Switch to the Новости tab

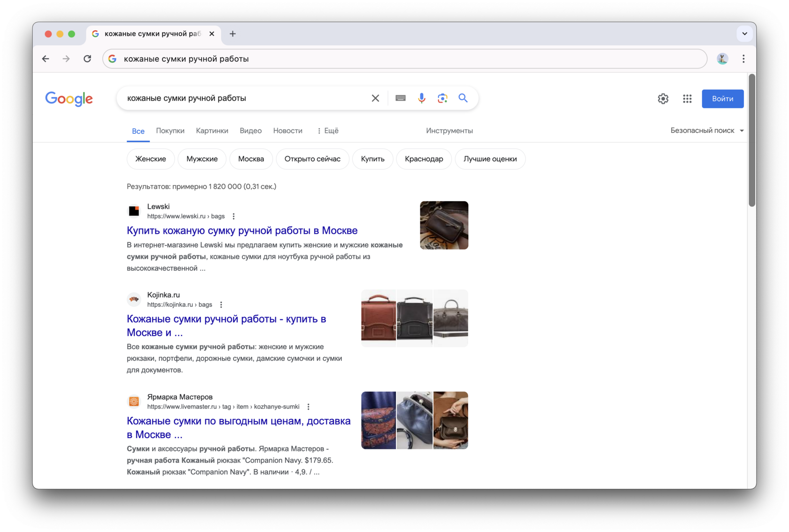pyautogui.click(x=287, y=131)
